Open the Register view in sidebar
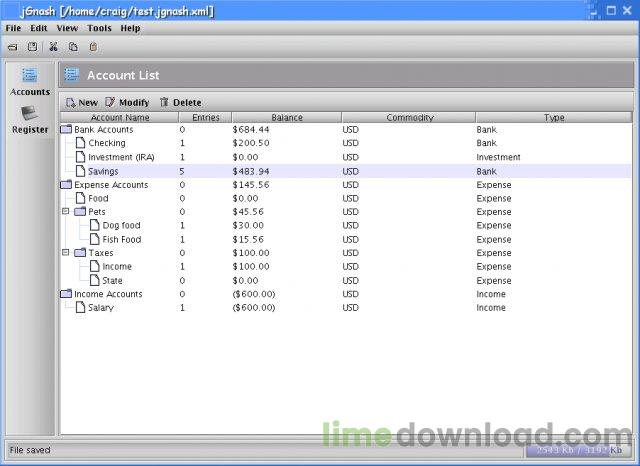The height and width of the screenshot is (466, 640). [30, 119]
